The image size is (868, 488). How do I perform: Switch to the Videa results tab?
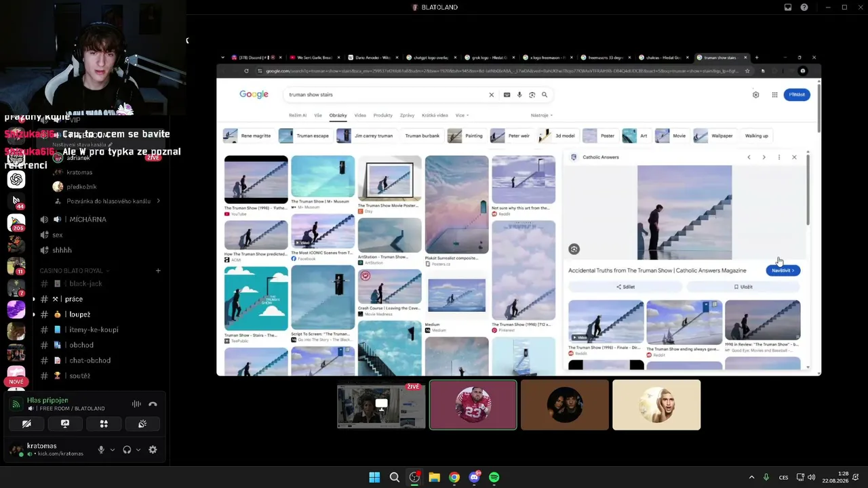click(360, 115)
